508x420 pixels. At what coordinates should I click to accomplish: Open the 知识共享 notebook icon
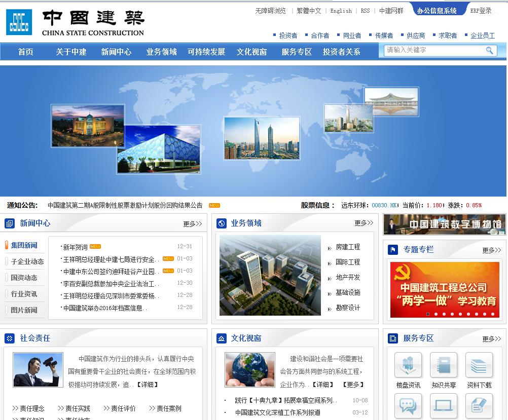444,365
